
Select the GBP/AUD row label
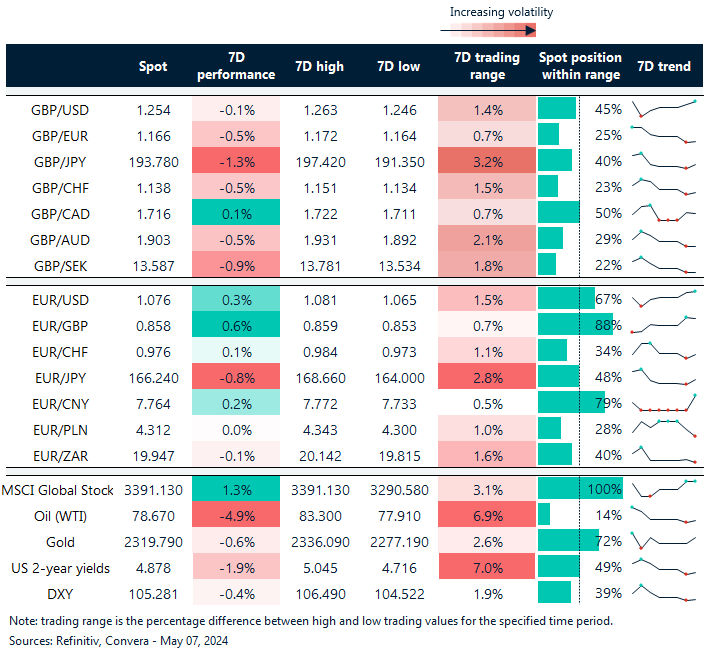pyautogui.click(x=60, y=240)
